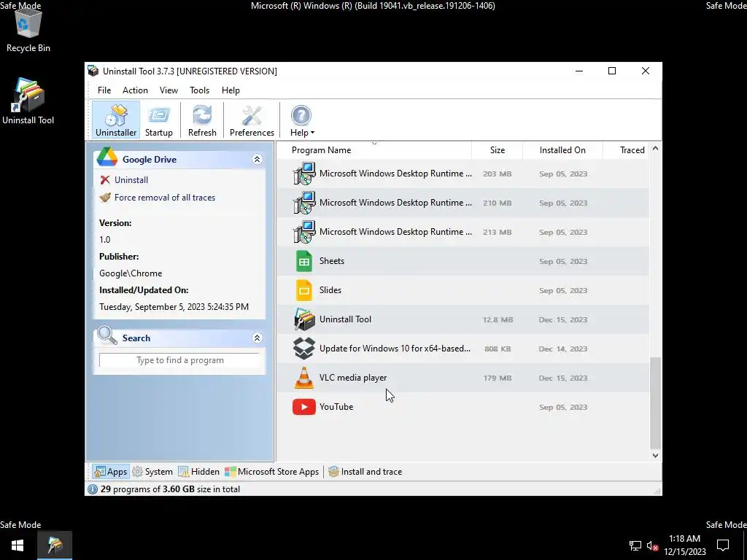Open the Windows Start menu
Screen dimensions: 747x560
18,545
